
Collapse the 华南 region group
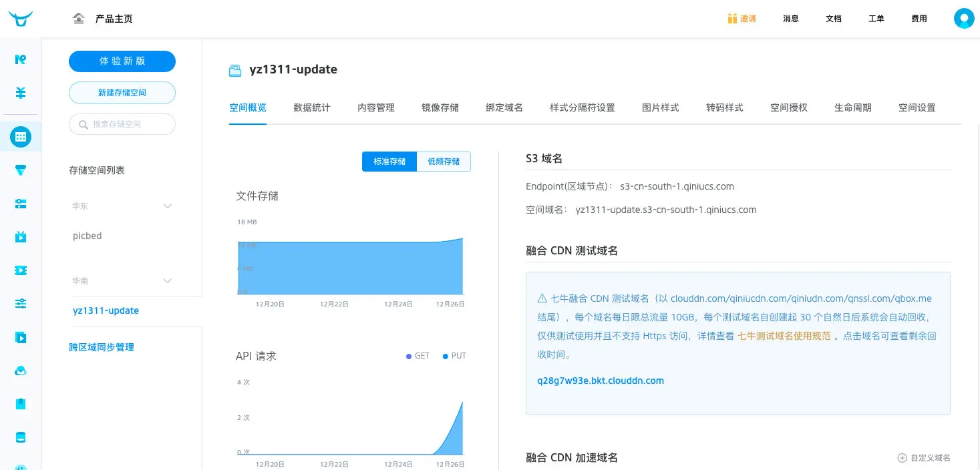pos(168,281)
